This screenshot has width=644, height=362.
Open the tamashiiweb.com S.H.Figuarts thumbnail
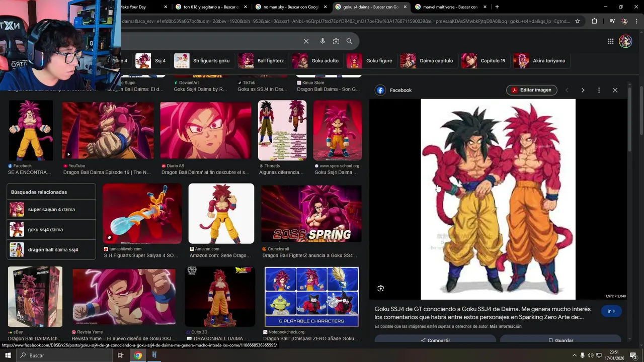[142, 213]
